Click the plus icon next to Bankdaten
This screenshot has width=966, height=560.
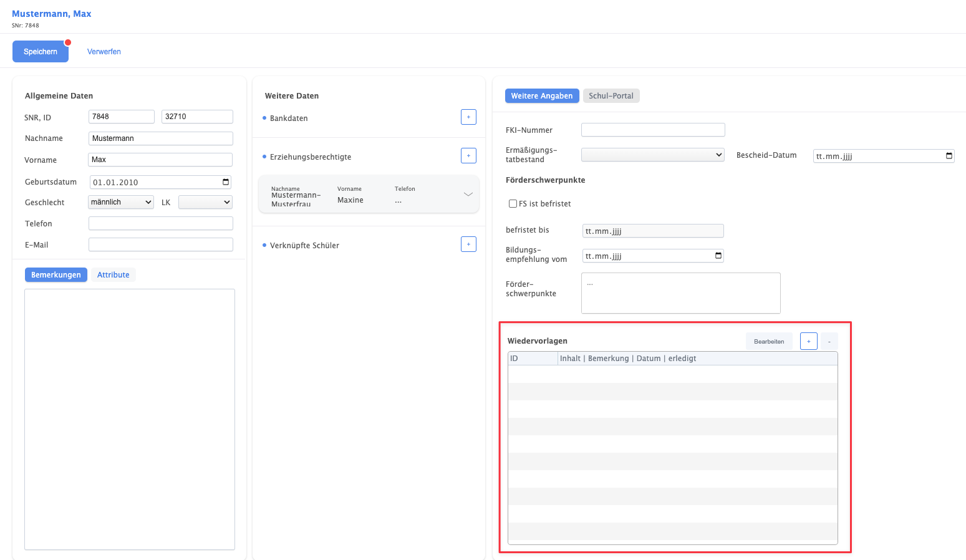(468, 117)
